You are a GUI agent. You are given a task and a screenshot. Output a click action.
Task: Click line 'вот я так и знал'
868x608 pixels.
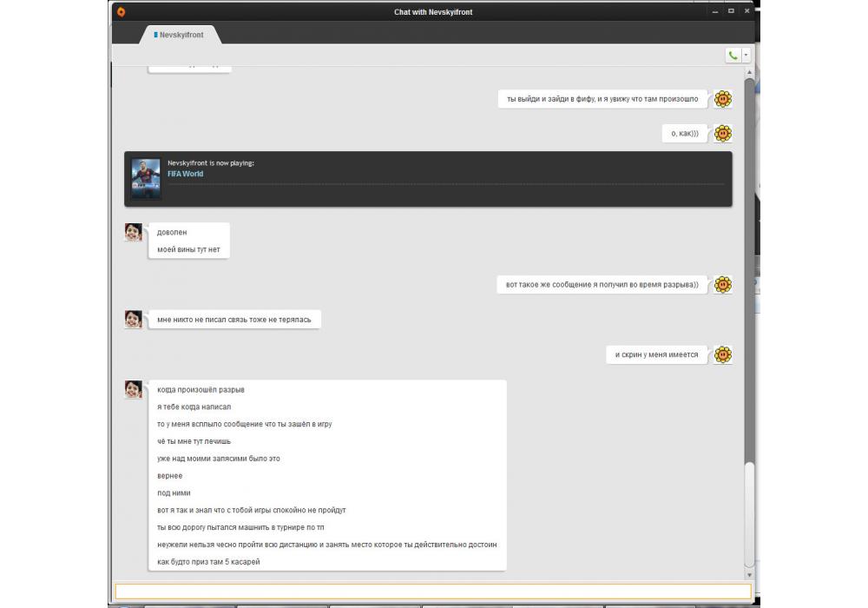click(252, 510)
